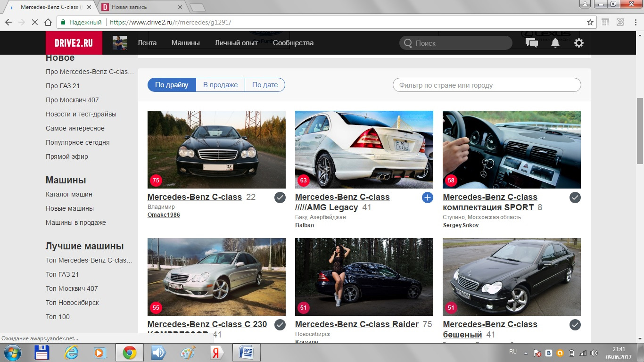The width and height of the screenshot is (644, 362).
Task: Toggle subscription checkmark for C 230 KOMPRESSOR car
Action: pyautogui.click(x=280, y=325)
